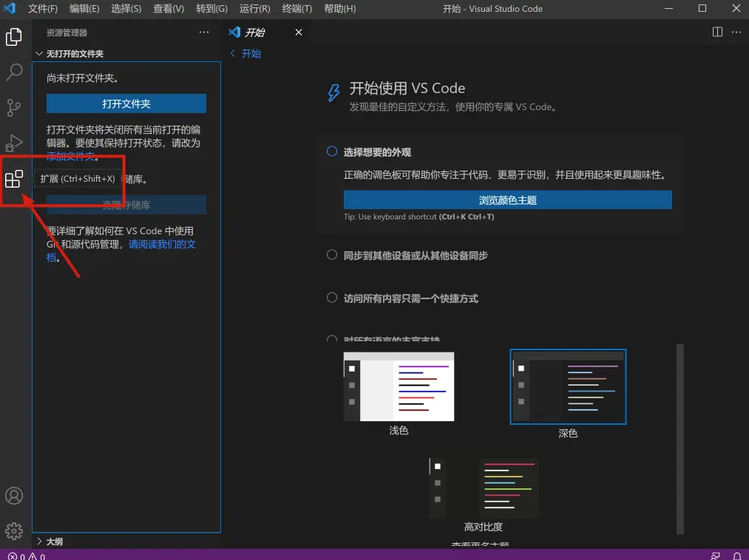
Task: Click the 资源管理器 panel title
Action: [67, 33]
